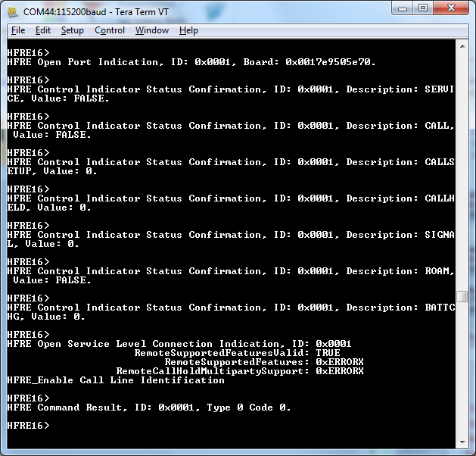The height and width of the screenshot is (456, 476).
Task: Minimize the Tera Term window
Action: pyautogui.click(x=403, y=8)
